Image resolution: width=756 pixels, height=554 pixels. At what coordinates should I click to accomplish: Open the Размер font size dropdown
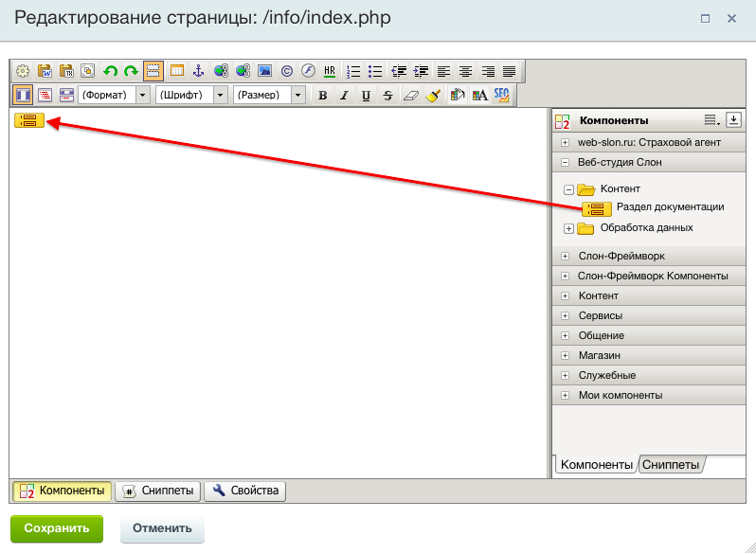[x=298, y=95]
